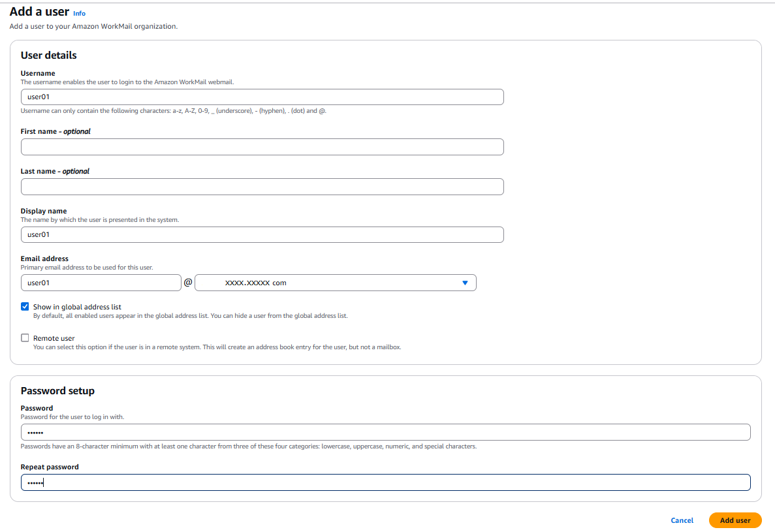Open the Info link beside Add a user
The height and width of the screenshot is (532, 775).
pyautogui.click(x=79, y=13)
